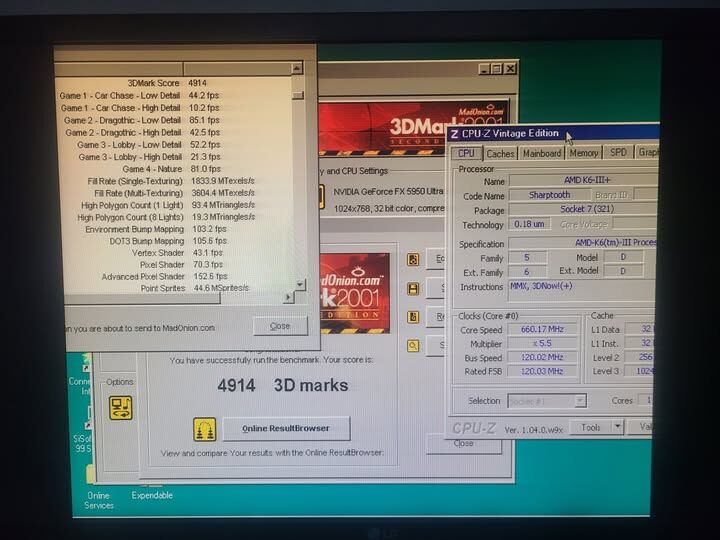Click the horizontal scrollbar right arrow

pos(288,297)
